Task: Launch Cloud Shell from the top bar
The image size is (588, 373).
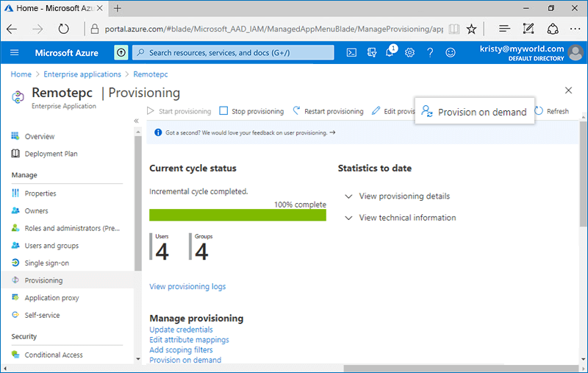Action: pos(352,53)
